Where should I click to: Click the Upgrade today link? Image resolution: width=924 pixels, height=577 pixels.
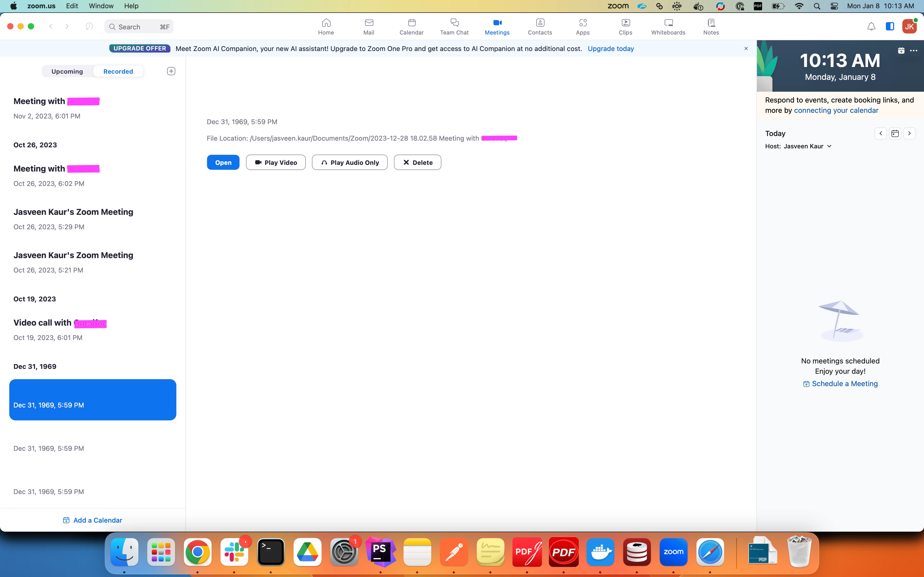[x=610, y=48]
